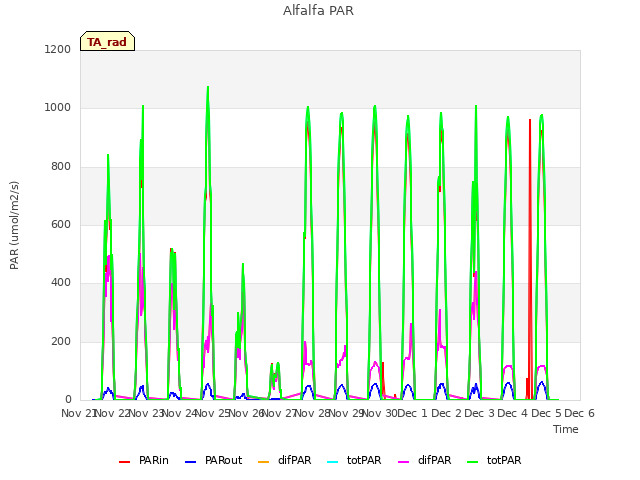640x480 pixels.
Task: Click the Time x-axis label
Action: tap(566, 429)
